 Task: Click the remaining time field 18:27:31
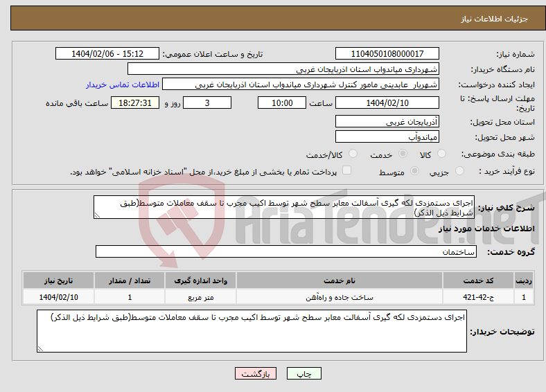(135, 103)
